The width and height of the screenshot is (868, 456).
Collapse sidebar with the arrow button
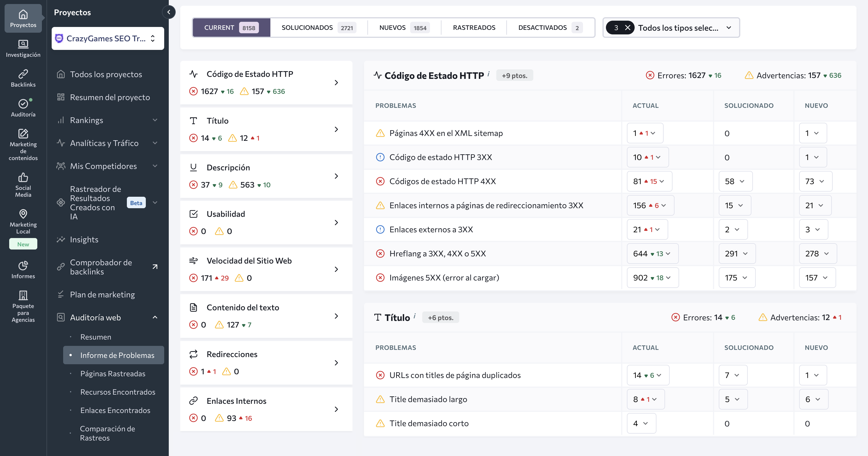168,12
